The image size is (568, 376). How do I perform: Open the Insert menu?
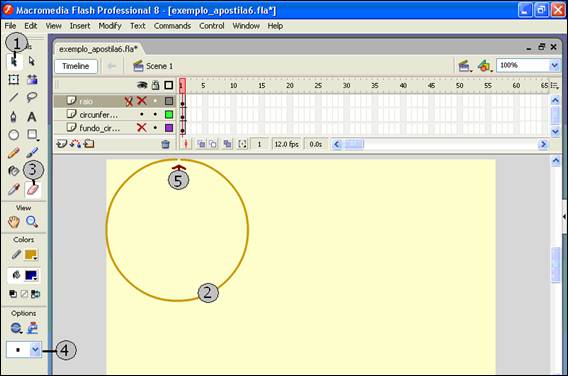pyautogui.click(x=80, y=26)
